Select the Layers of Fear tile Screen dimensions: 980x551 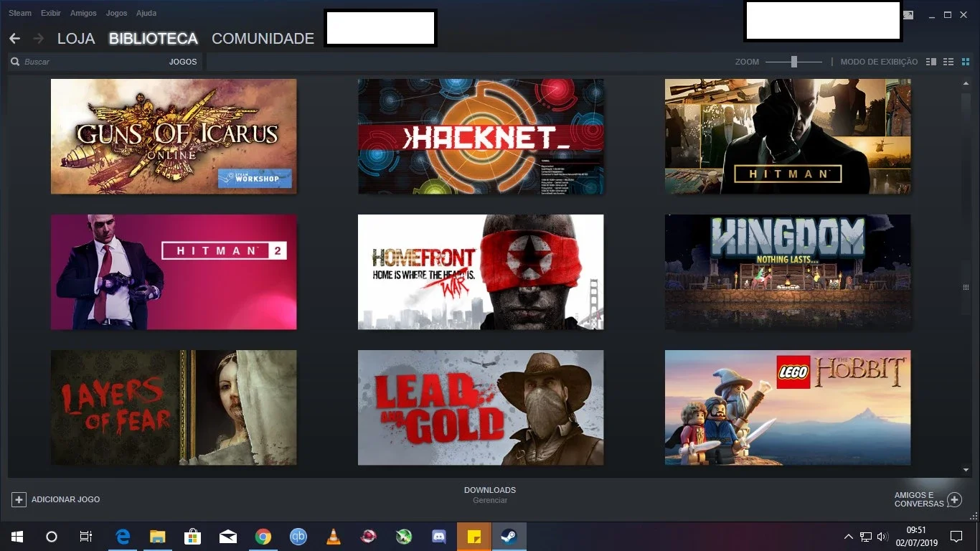coord(174,408)
